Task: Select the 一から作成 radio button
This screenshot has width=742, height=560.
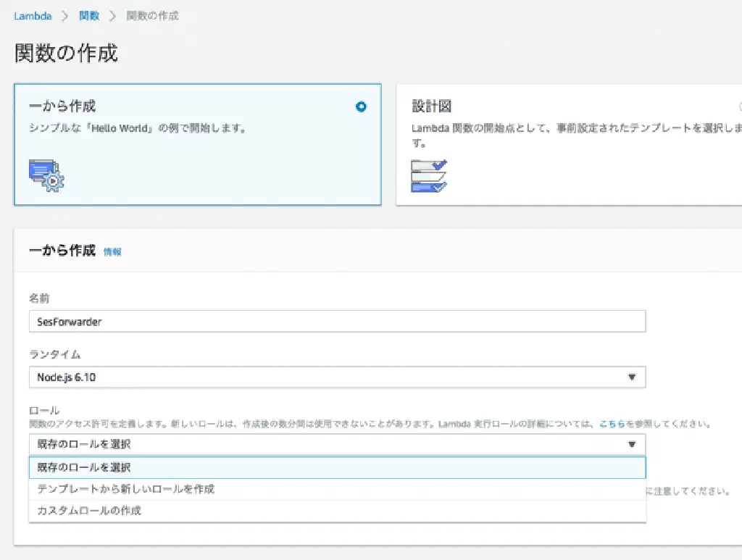Action: pos(361,106)
